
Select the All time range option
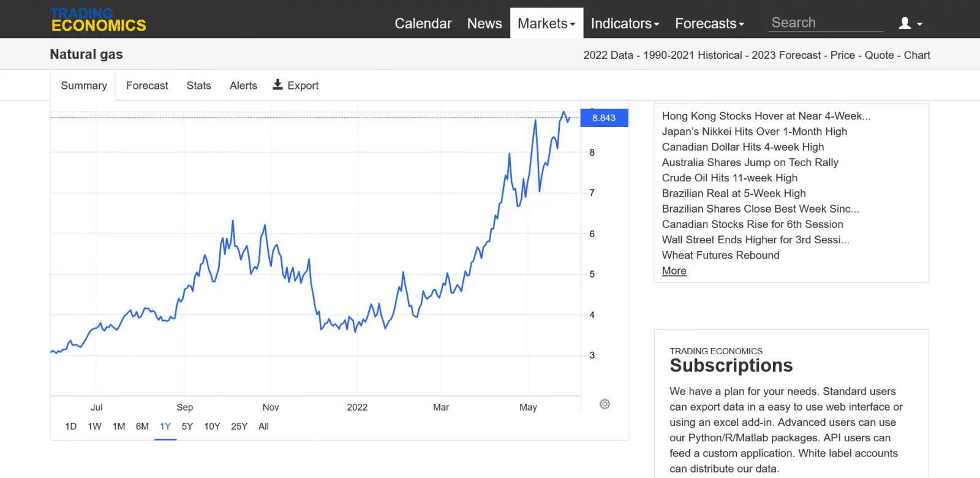pyautogui.click(x=263, y=427)
